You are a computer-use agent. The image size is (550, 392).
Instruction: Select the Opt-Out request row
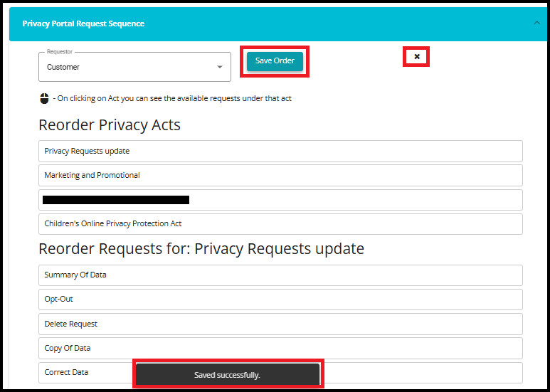coord(280,299)
